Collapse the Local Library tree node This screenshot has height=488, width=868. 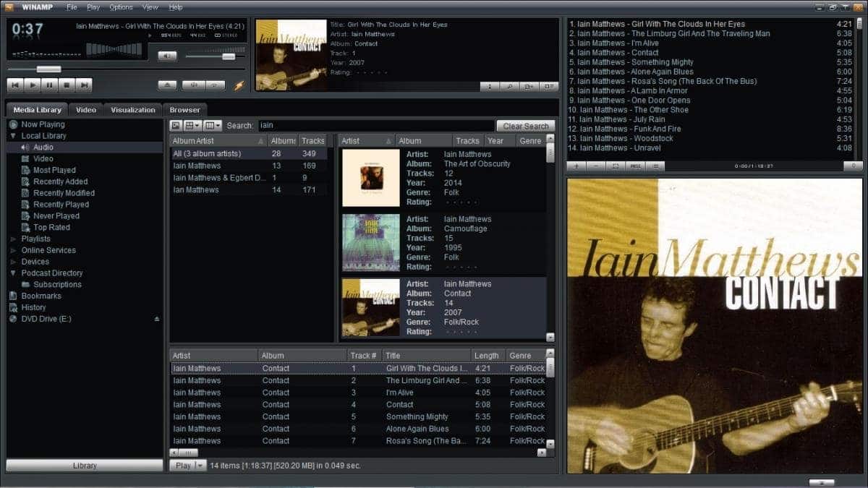pos(13,136)
